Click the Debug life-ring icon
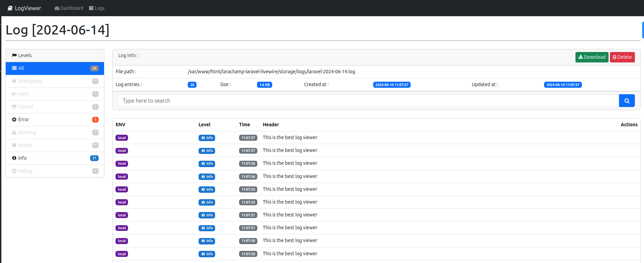644x263 pixels. tap(14, 171)
